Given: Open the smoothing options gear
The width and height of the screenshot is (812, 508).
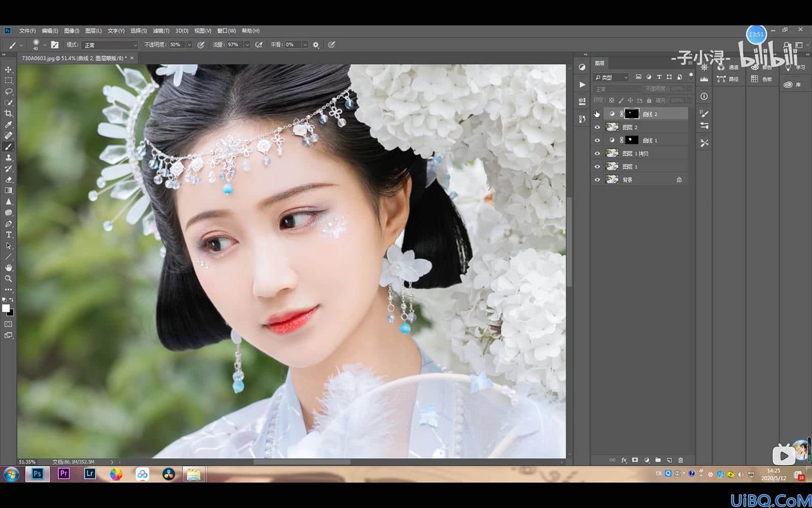Looking at the screenshot, I should [x=316, y=45].
